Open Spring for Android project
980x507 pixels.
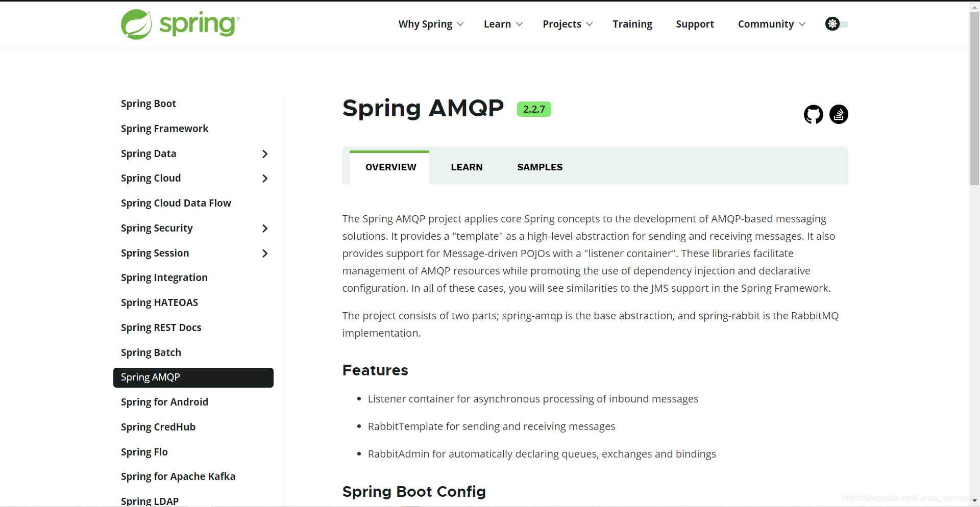pos(164,402)
